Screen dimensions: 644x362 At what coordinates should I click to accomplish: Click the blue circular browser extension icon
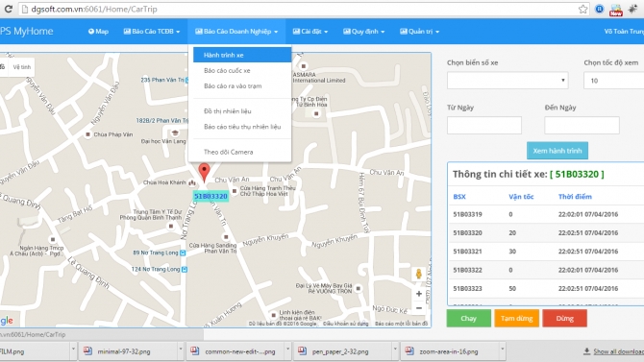pyautogui.click(x=600, y=9)
